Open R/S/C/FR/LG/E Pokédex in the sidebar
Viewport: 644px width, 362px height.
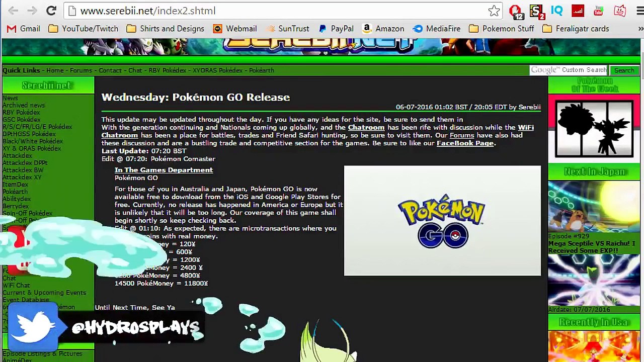(x=37, y=127)
